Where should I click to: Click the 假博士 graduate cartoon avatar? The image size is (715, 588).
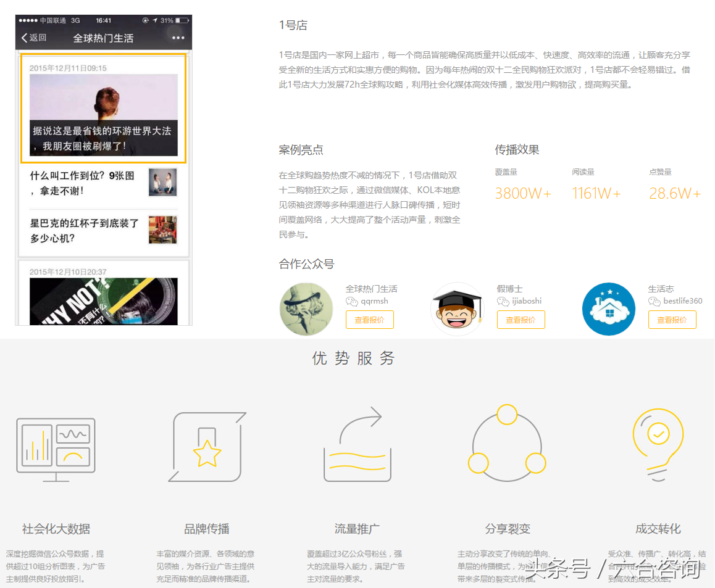[458, 309]
